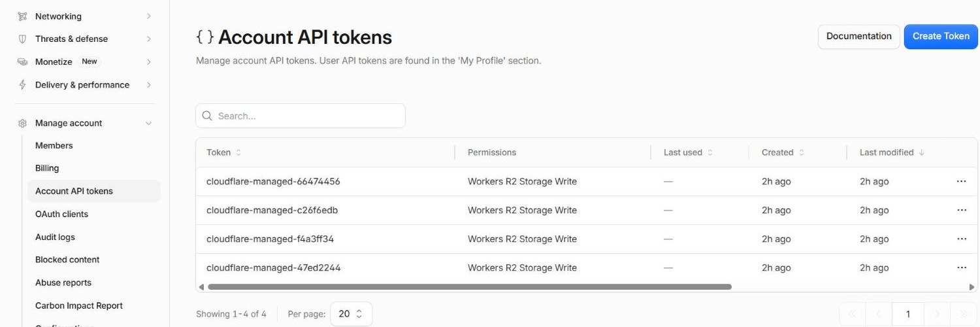
Task: Click the horizontal table scrollbar
Action: tap(469, 286)
